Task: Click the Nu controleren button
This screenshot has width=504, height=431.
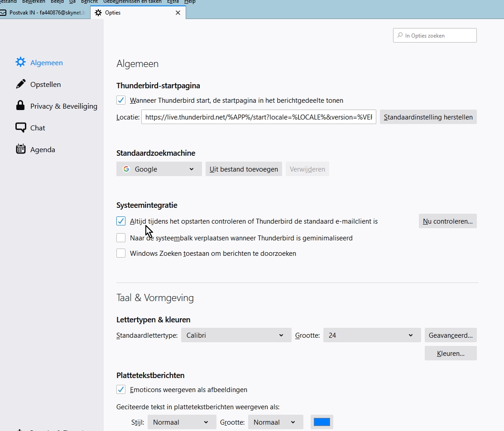Action: coord(447,221)
